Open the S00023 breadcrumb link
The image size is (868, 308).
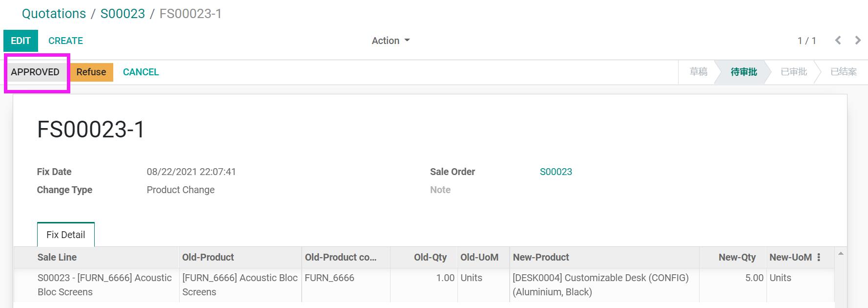point(123,14)
